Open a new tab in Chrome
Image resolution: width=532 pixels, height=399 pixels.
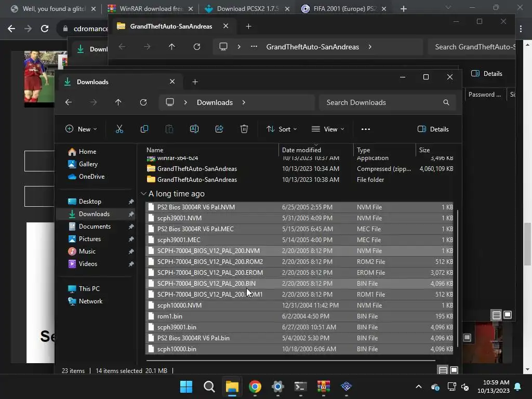(x=403, y=9)
